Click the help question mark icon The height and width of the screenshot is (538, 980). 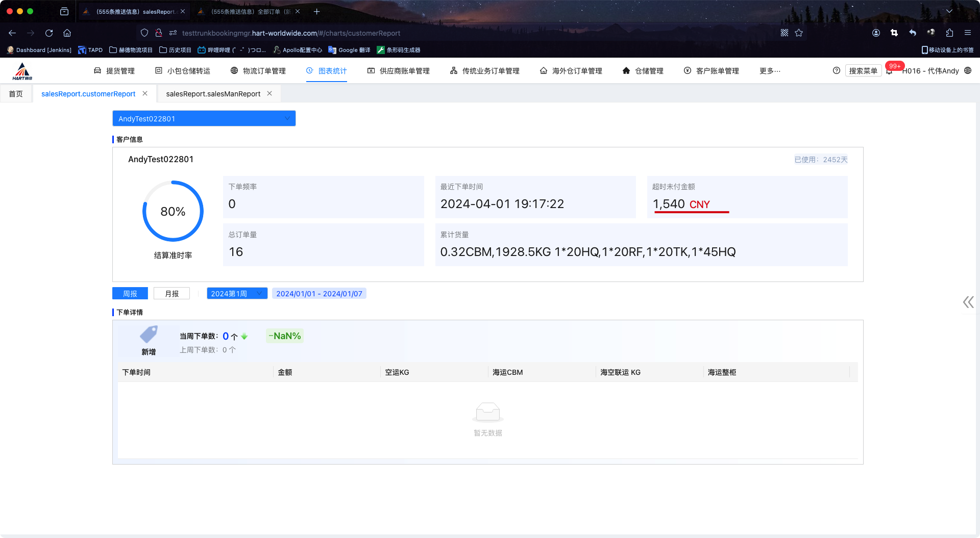836,71
